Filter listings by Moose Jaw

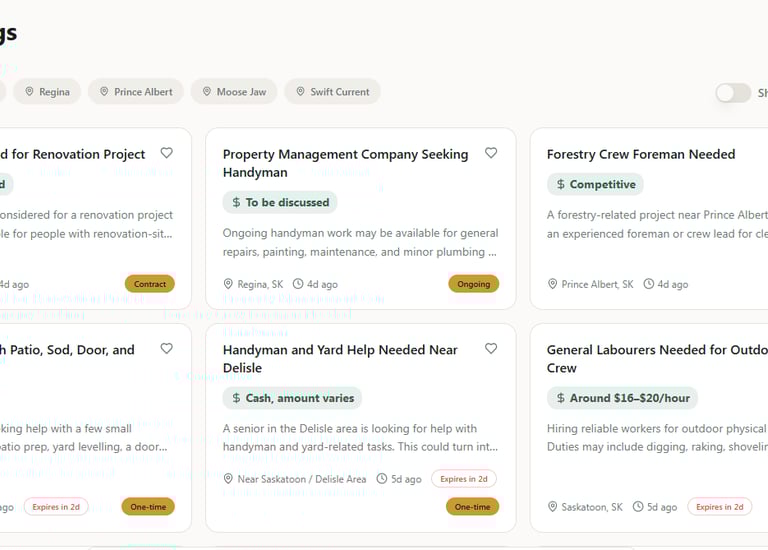tap(241, 92)
